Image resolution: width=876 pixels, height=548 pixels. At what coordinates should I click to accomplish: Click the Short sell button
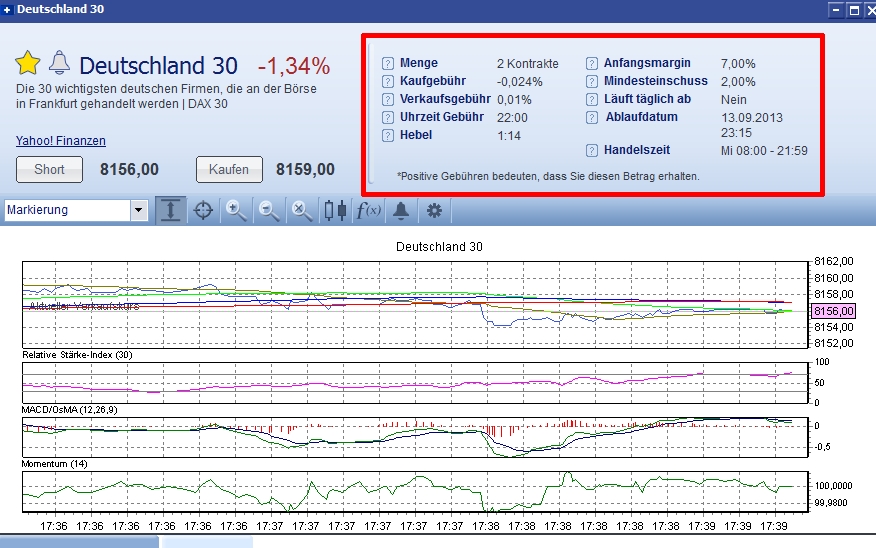(49, 169)
